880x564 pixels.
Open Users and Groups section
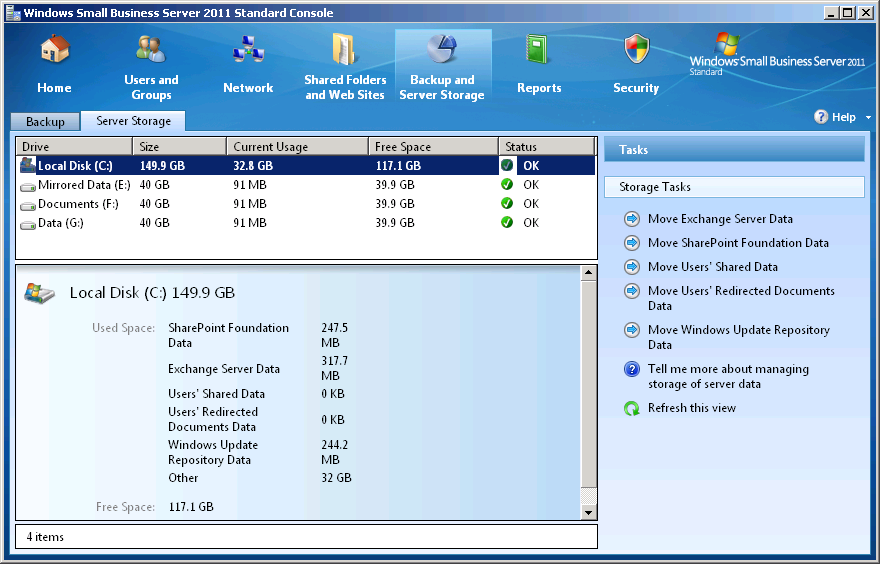[151, 66]
